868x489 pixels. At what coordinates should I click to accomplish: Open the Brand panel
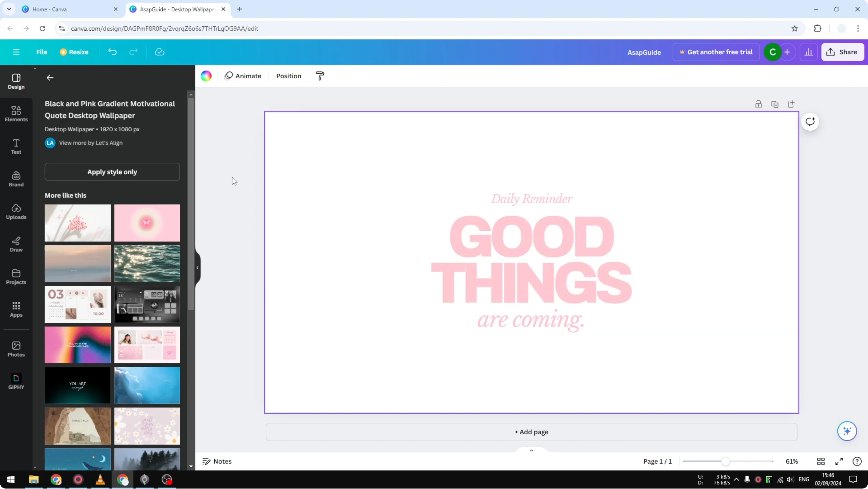click(x=16, y=179)
